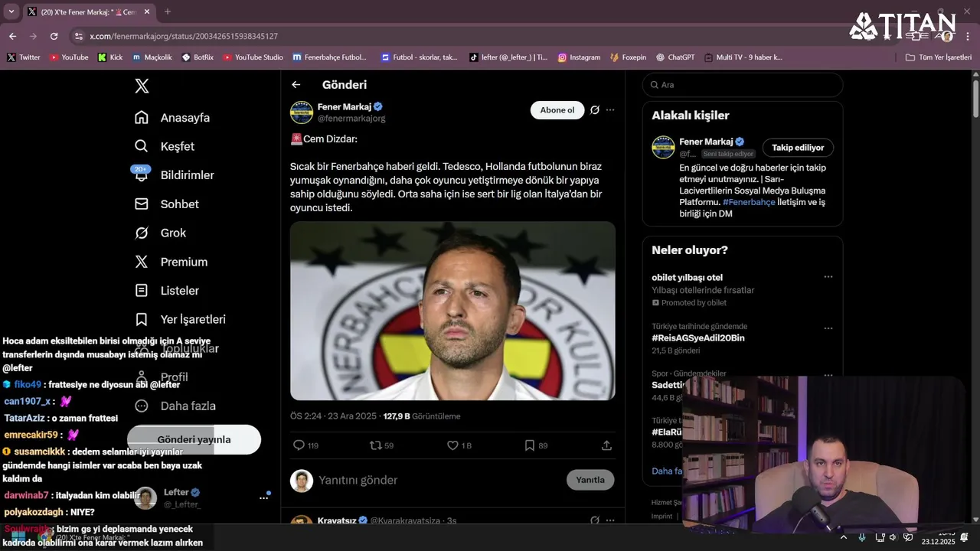Open Sohbet messages

point(167,204)
